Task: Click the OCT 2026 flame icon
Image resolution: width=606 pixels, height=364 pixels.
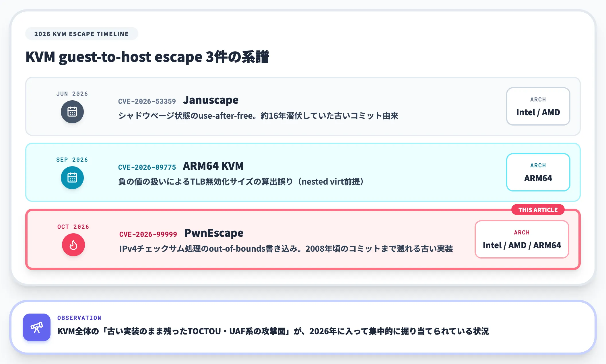Action: pyautogui.click(x=73, y=245)
